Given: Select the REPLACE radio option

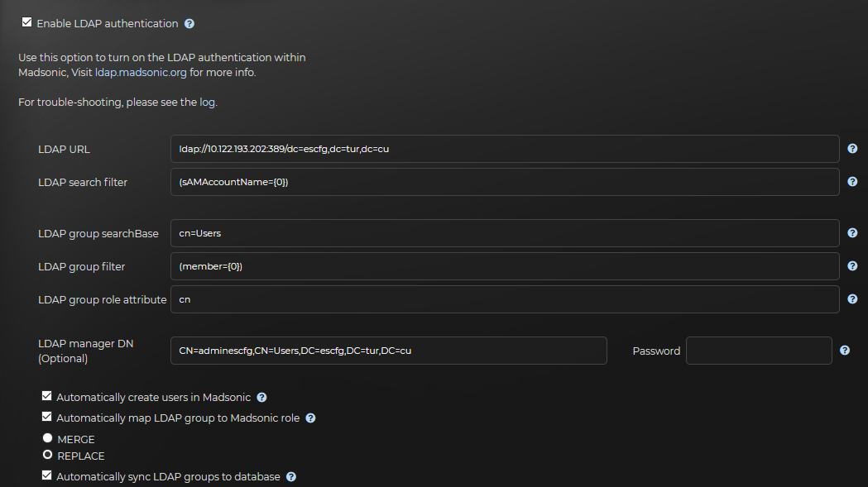Looking at the screenshot, I should click(x=48, y=455).
